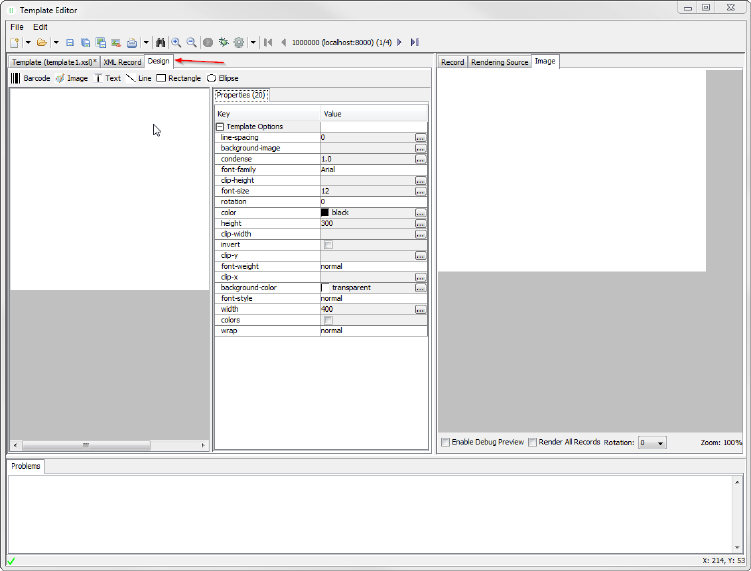The image size is (751, 571).
Task: Click the font-weight value normal
Action: [x=331, y=266]
